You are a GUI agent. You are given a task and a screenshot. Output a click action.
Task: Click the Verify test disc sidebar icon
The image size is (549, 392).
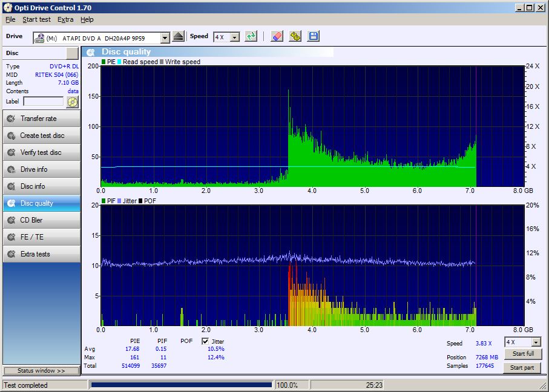click(x=12, y=152)
